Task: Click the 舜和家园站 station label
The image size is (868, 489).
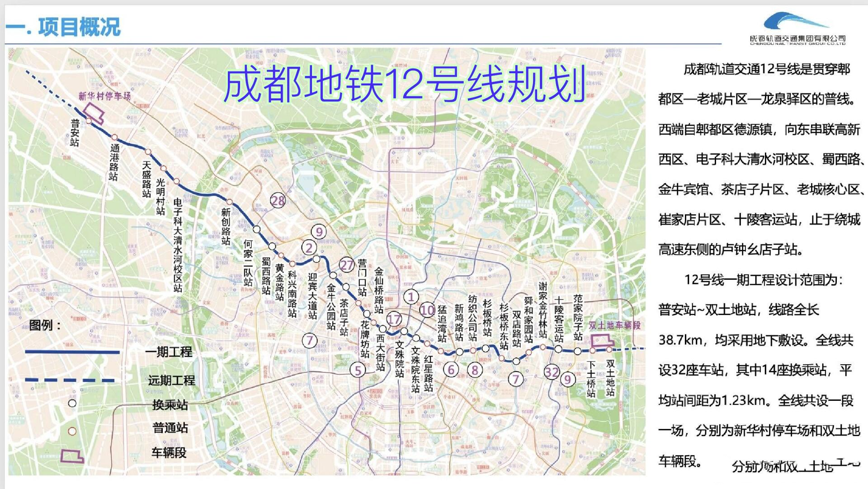Action: tap(528, 320)
